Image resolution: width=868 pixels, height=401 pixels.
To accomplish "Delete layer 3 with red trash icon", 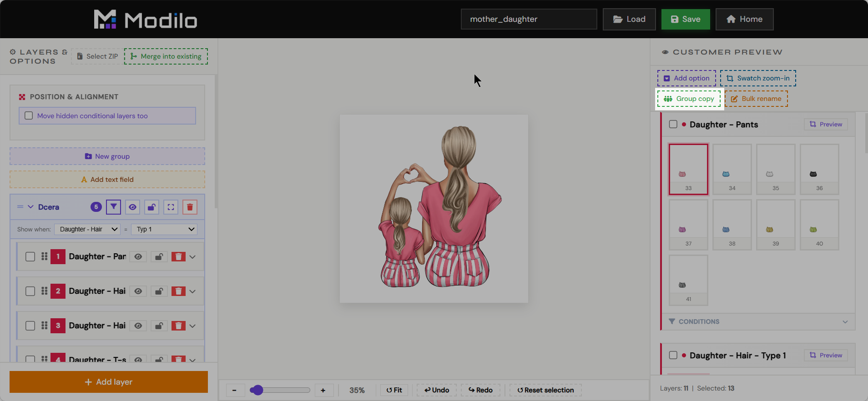I will 178,326.
